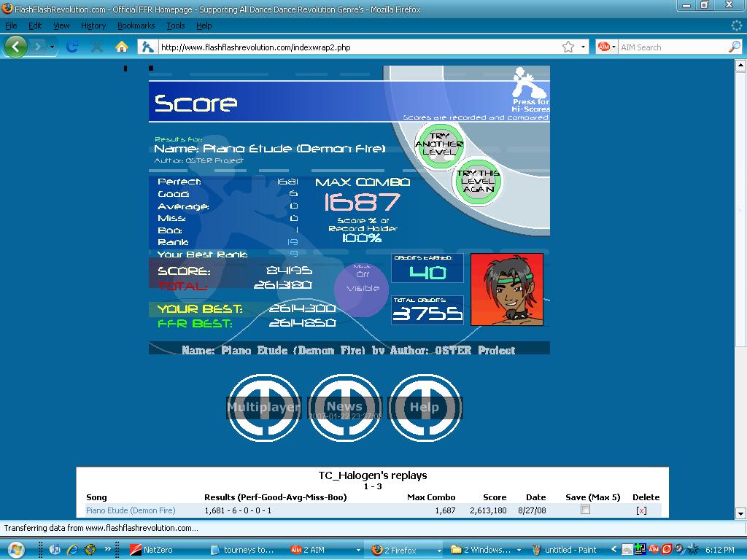Screen dimensions: 747x560
Task: Click the site favicon in address bar
Action: point(147,47)
